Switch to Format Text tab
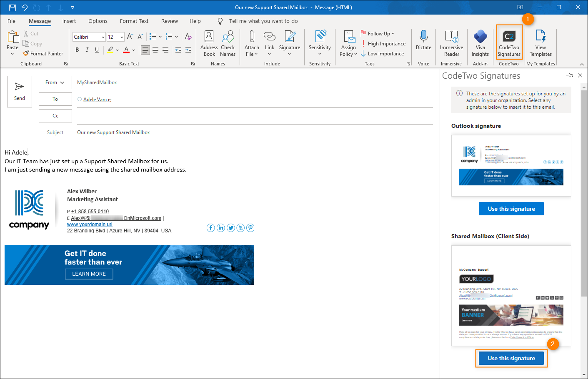 tap(134, 21)
